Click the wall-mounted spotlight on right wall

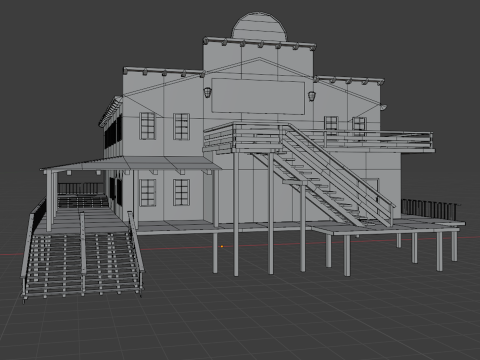point(383,107)
